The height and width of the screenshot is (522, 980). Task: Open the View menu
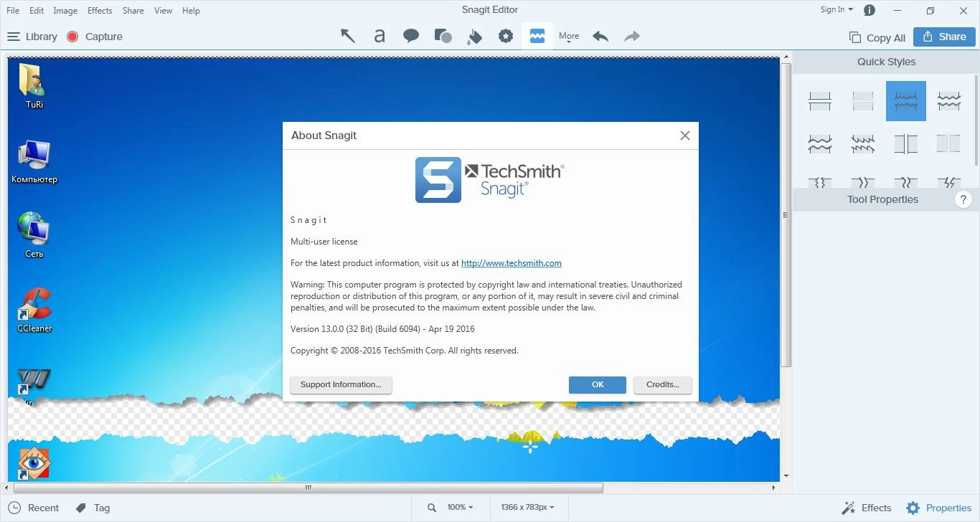(x=163, y=11)
